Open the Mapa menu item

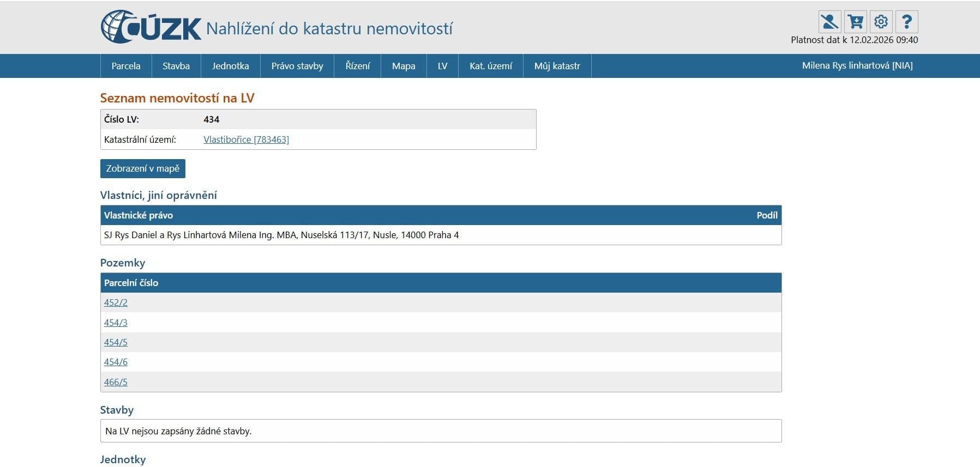pyautogui.click(x=404, y=66)
